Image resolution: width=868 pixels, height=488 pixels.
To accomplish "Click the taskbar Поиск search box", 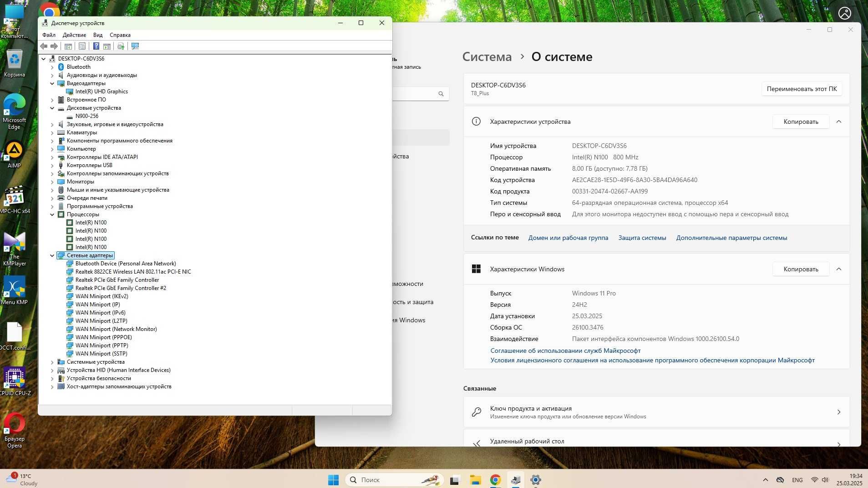I will (394, 480).
